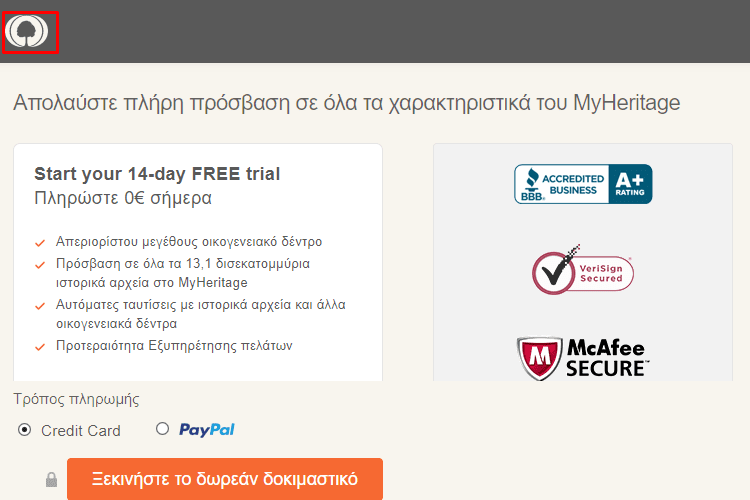Image resolution: width=750 pixels, height=500 pixels.
Task: Open the VeriSign Secured seal
Action: coord(583,270)
